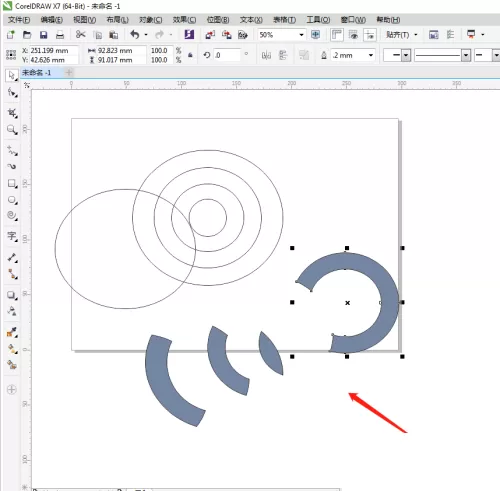The image size is (500, 491).
Task: Save the document with the floppy icon
Action: (x=44, y=35)
